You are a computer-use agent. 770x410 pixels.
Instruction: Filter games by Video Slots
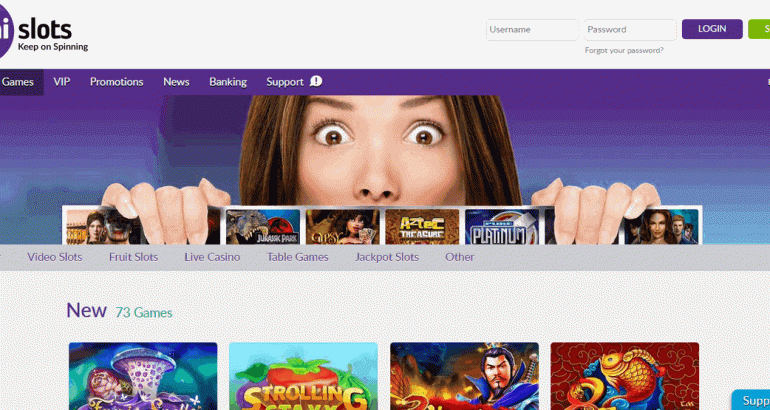pos(55,257)
